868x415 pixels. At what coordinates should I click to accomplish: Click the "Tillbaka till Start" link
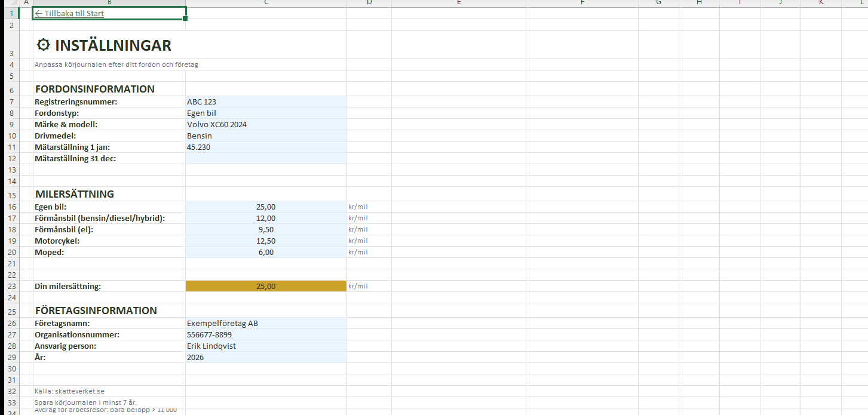point(69,13)
